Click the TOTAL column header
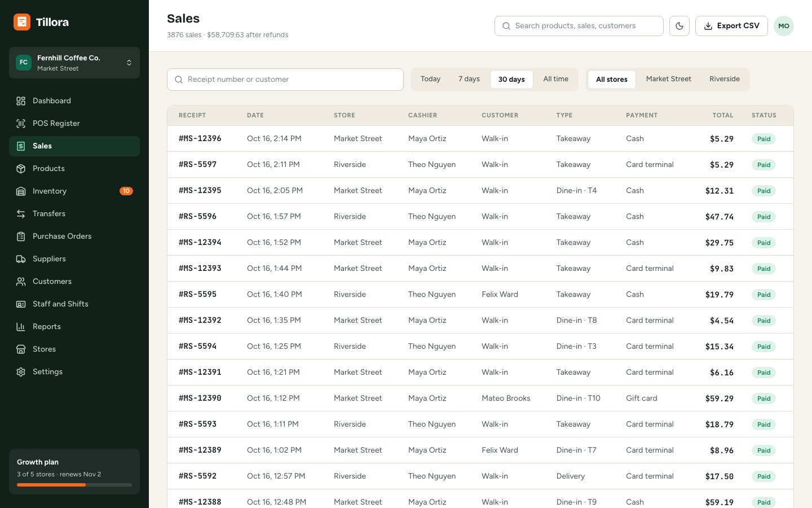812x508 pixels. 723,116
